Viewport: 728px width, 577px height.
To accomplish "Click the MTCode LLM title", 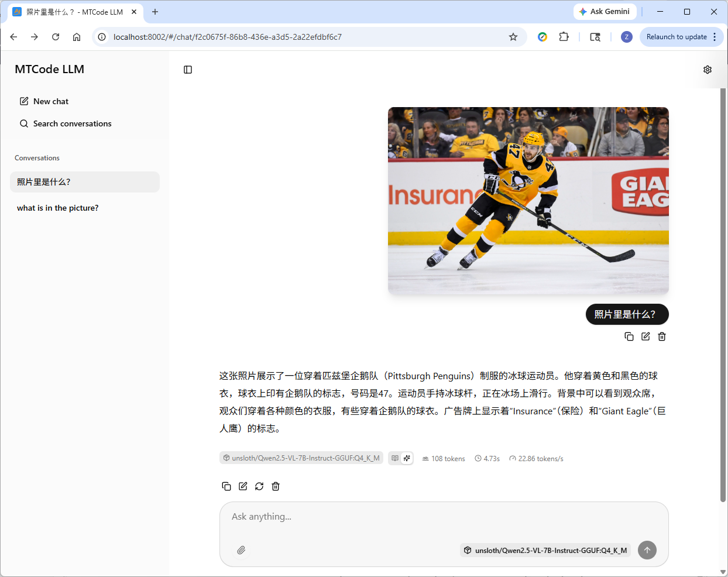I will pyautogui.click(x=50, y=69).
